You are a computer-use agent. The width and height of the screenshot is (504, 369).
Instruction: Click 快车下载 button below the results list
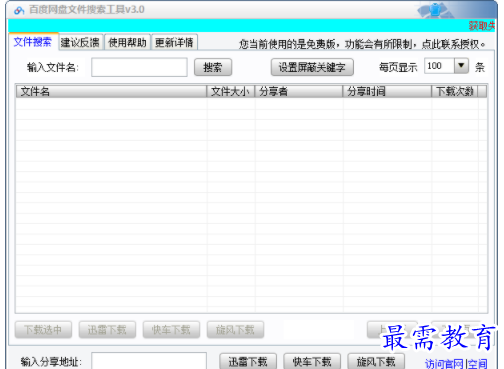coord(171,330)
